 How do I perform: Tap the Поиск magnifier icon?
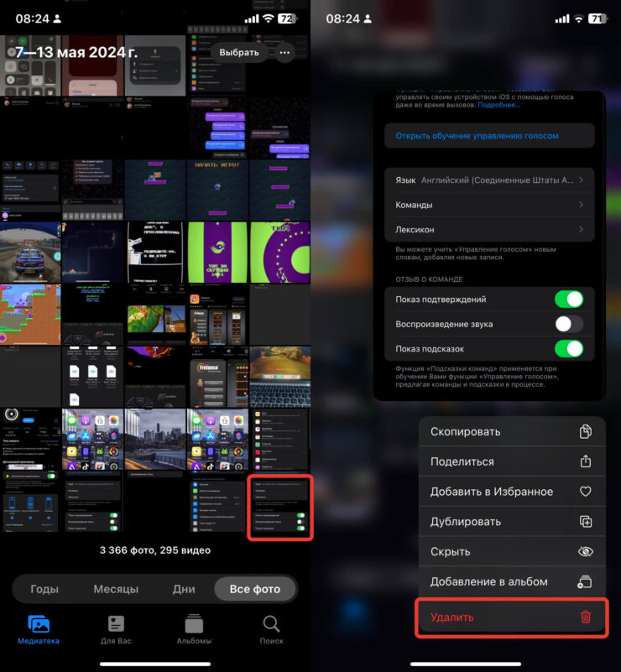coord(271,625)
